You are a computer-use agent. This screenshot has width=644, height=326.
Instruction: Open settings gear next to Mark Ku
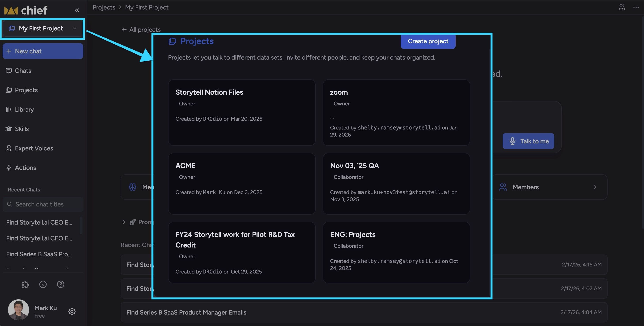tap(72, 311)
